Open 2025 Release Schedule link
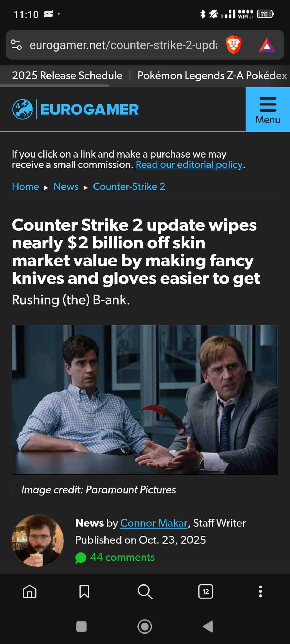The width and height of the screenshot is (290, 644). coord(67,75)
